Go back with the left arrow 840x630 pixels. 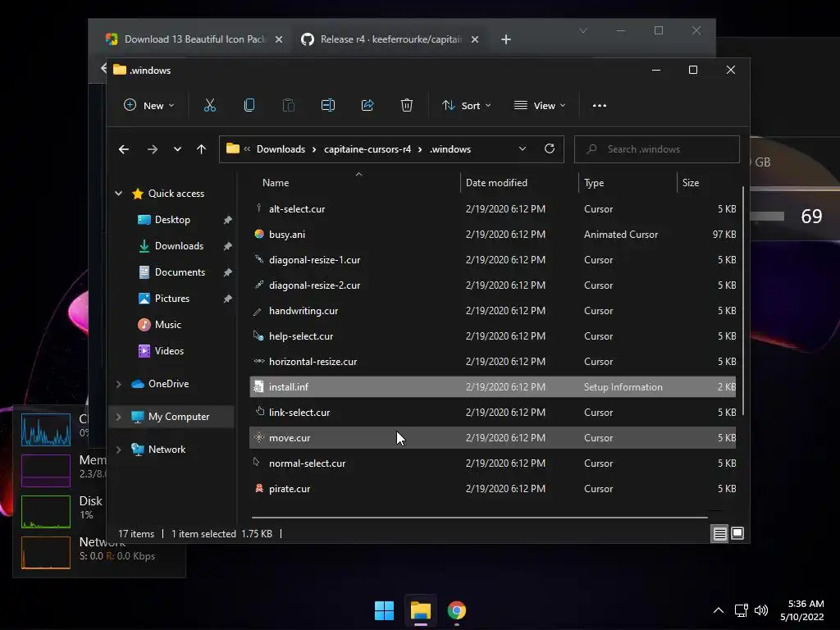124,149
